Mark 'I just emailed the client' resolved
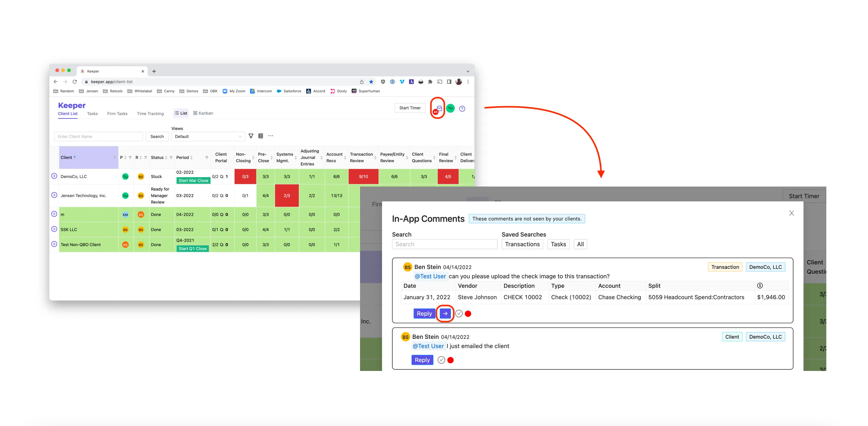868x426 pixels. point(441,360)
